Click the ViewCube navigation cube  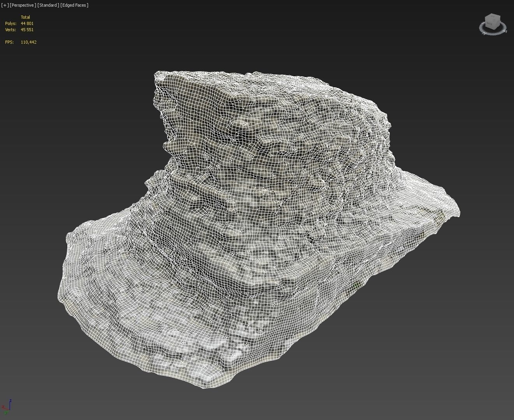click(492, 21)
